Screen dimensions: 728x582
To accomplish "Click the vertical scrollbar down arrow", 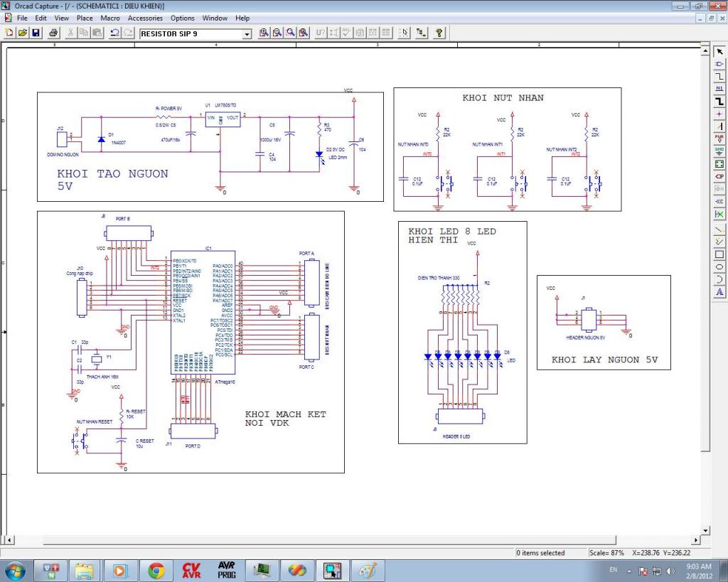I will (x=705, y=530).
